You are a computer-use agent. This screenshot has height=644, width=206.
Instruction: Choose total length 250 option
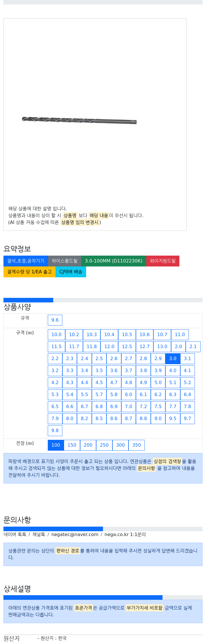(x=104, y=445)
